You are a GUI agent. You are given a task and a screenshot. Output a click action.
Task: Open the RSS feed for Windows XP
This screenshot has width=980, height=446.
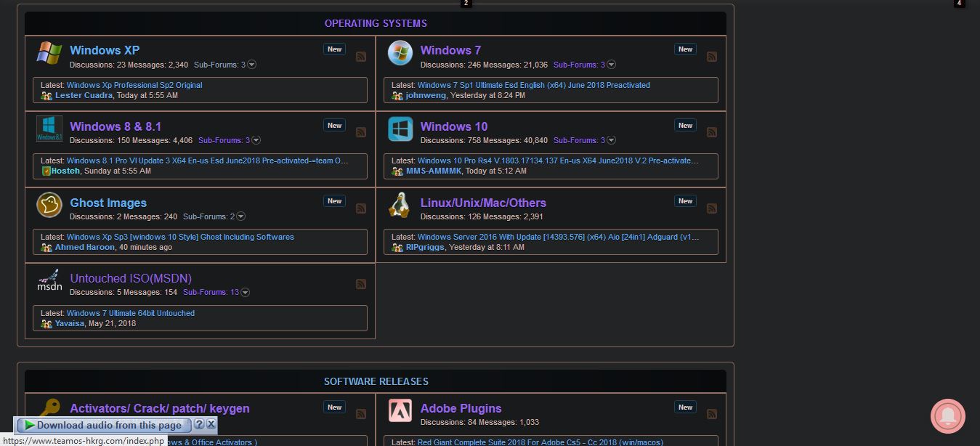click(361, 57)
